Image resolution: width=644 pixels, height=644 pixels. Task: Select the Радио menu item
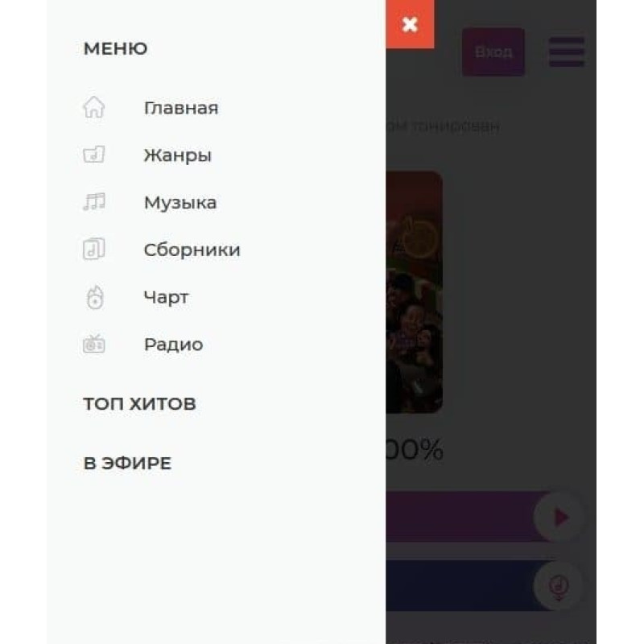173,345
